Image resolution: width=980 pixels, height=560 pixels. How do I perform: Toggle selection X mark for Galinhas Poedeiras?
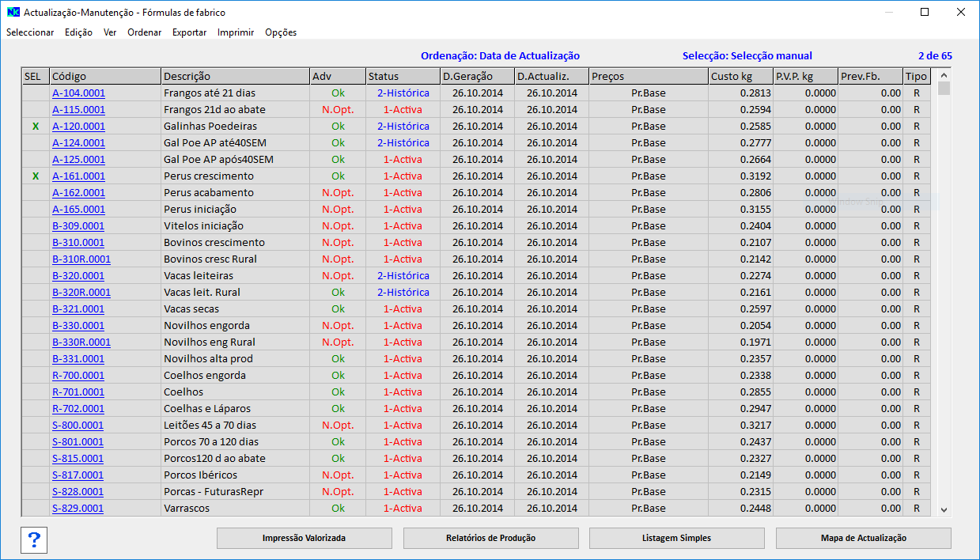click(x=35, y=127)
